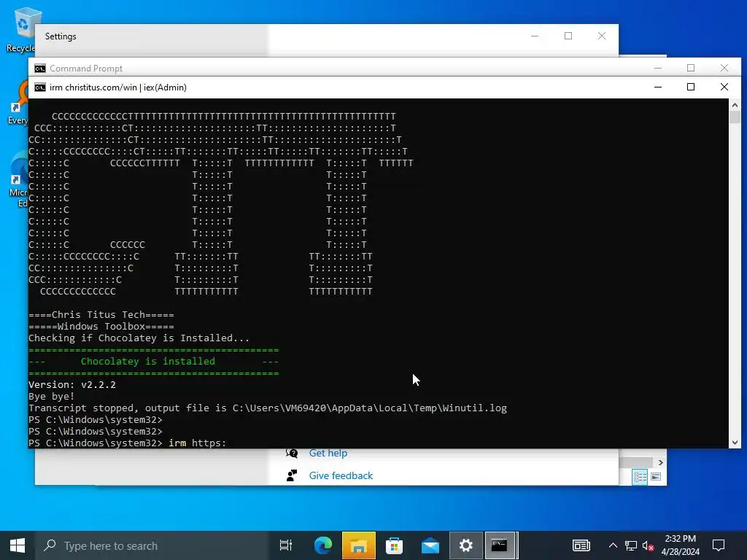Click the right scroll arrow in back window
Image resolution: width=747 pixels, height=560 pixels.
point(660,462)
